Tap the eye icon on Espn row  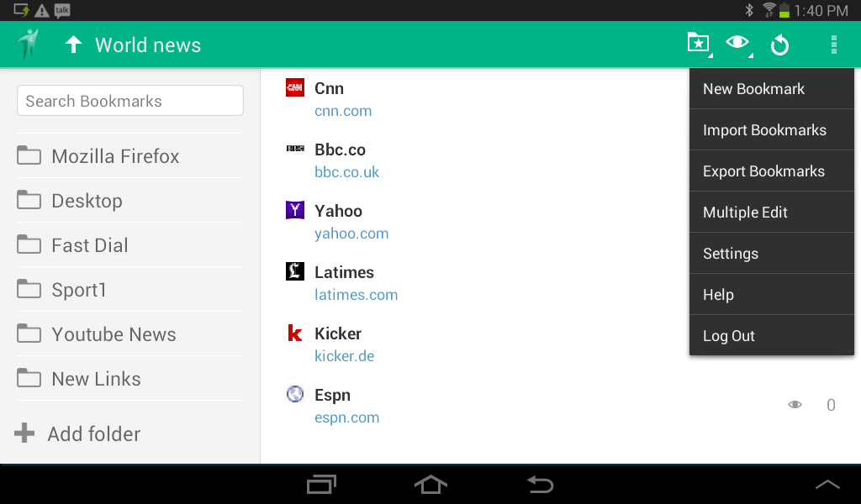(795, 405)
